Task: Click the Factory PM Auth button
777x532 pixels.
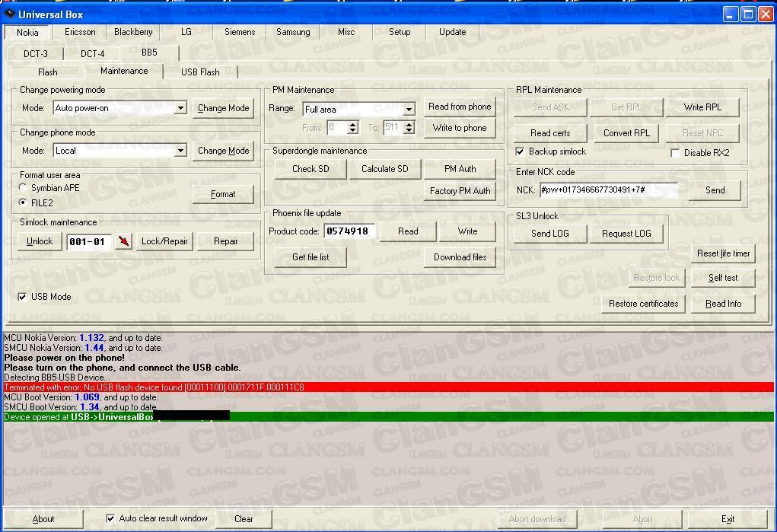Action: click(460, 191)
